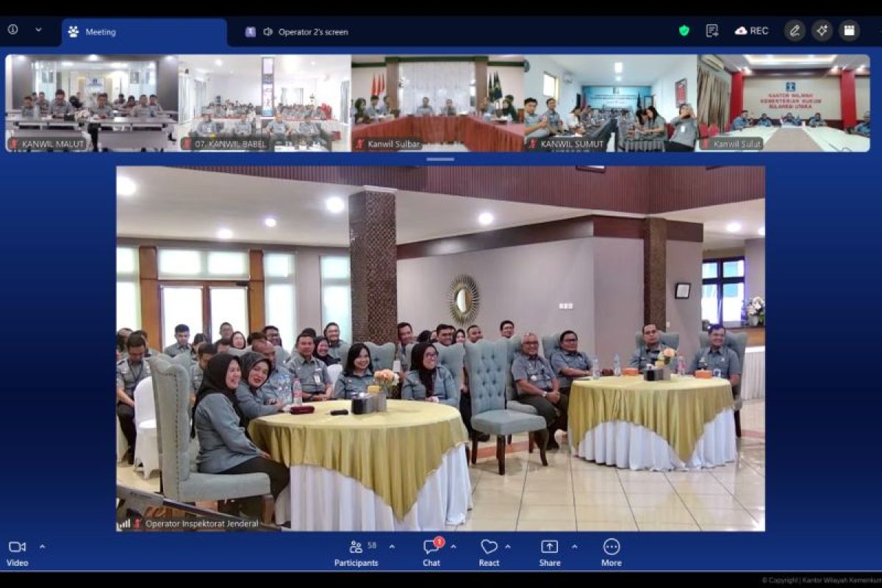Switch to the Meeting tab

coord(144,32)
